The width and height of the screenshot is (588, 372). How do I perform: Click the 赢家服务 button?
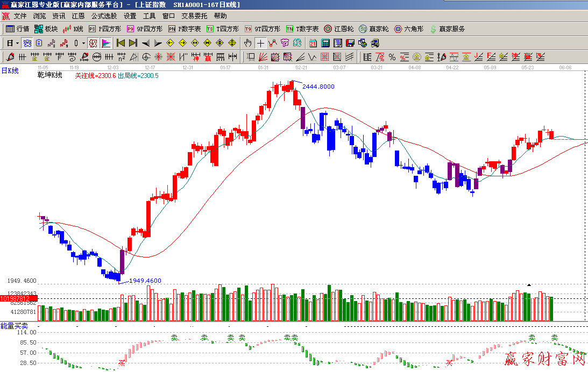tap(447, 29)
